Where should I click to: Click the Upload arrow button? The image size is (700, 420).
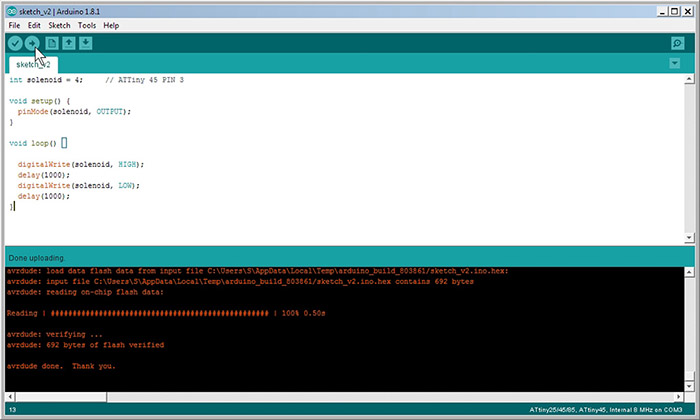32,43
